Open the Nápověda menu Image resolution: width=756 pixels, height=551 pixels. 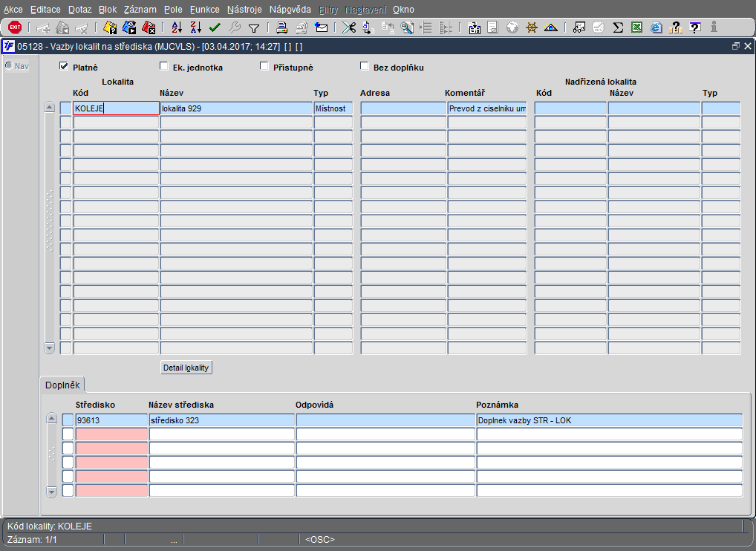290,10
